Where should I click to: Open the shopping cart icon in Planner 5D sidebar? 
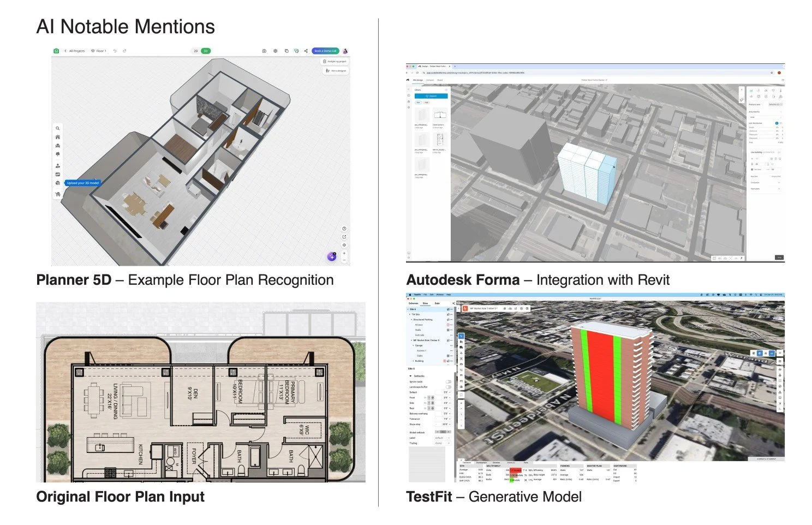coord(58,194)
